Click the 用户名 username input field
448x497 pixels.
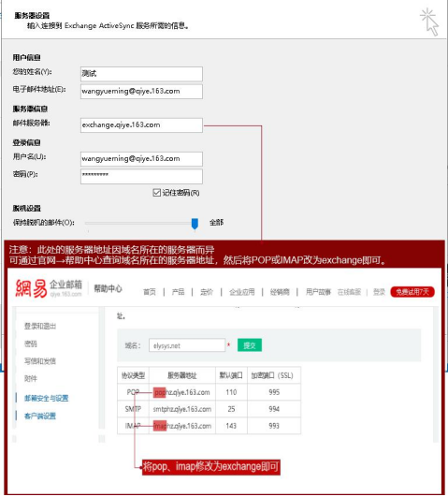click(x=141, y=159)
